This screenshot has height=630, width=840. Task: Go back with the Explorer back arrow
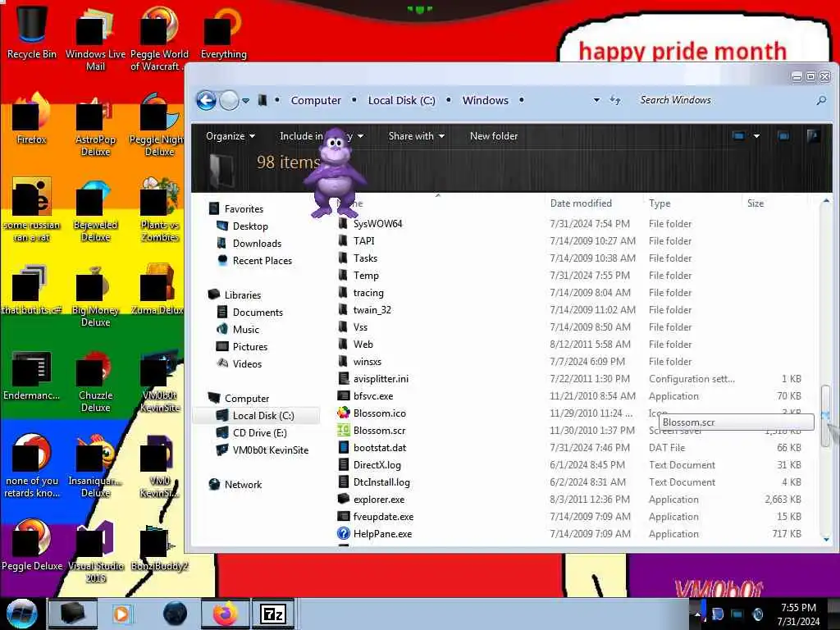click(x=206, y=100)
